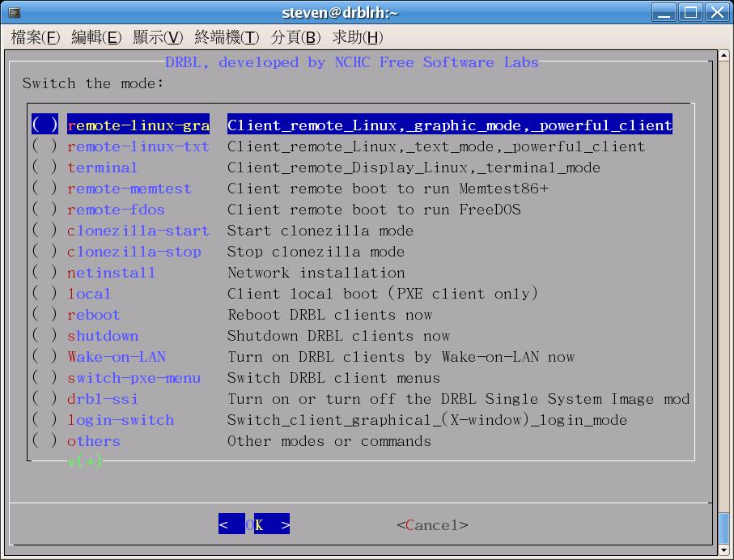Choose the login-switch radio option
The image size is (734, 560).
pyautogui.click(x=45, y=420)
